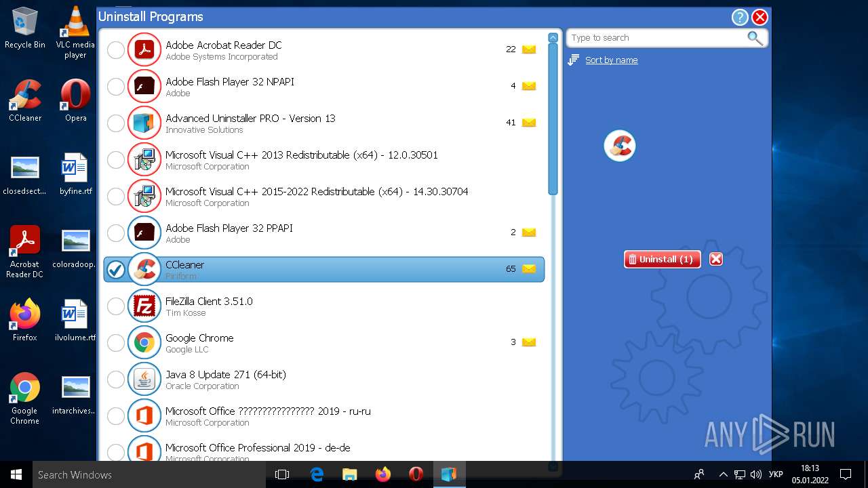Click the list scrollbar up arrow

coord(553,38)
